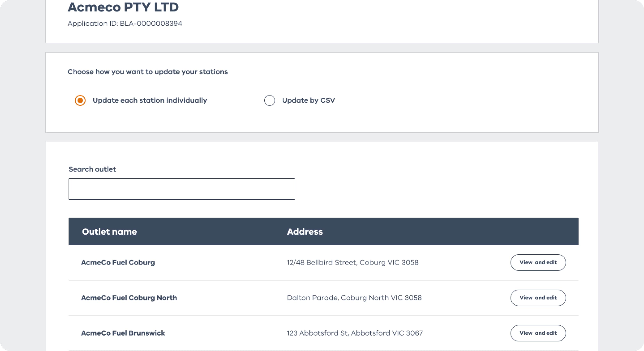The image size is (644, 351).
Task: Click the 'Search outlet' field label
Action: 92,169
